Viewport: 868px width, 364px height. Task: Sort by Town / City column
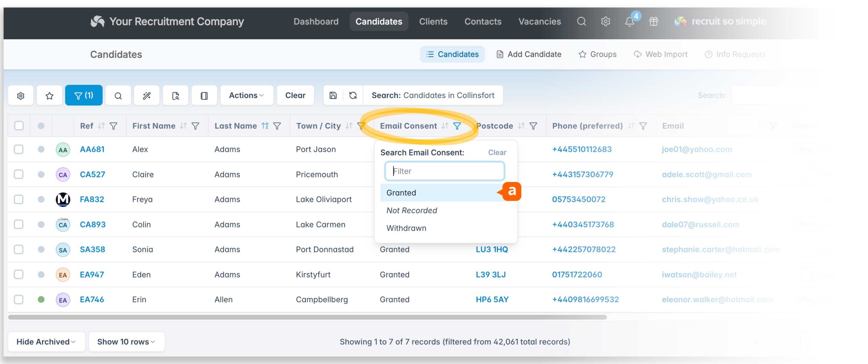pos(349,126)
